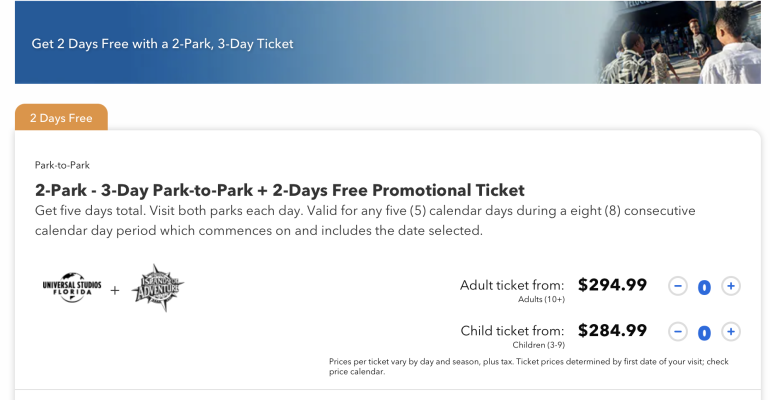
Task: Click the Adults (10+) age label
Action: click(x=540, y=300)
